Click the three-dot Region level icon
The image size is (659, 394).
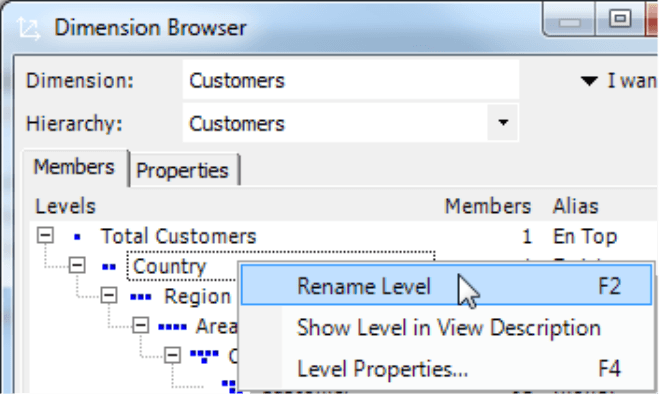(x=141, y=297)
